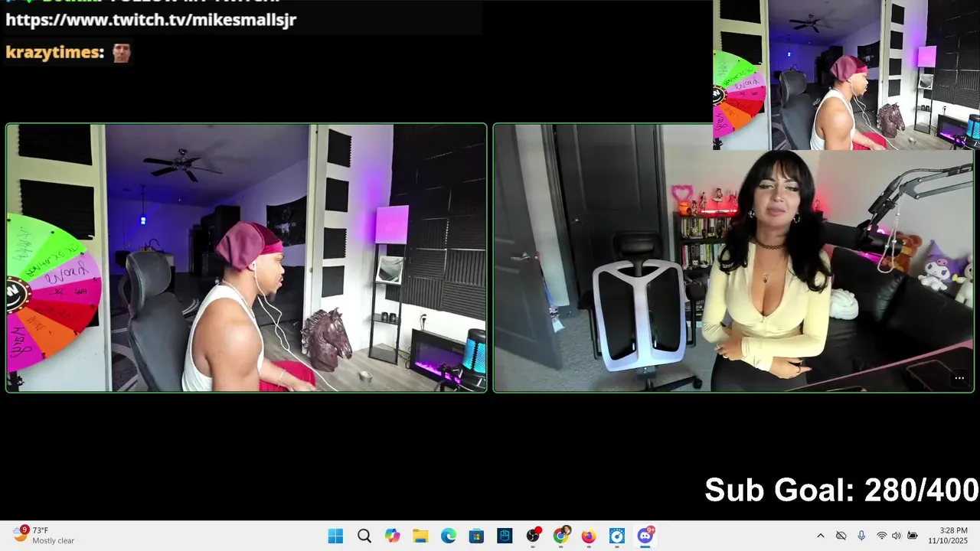
Task: Open the weather widget showing 73°F
Action: 44,535
